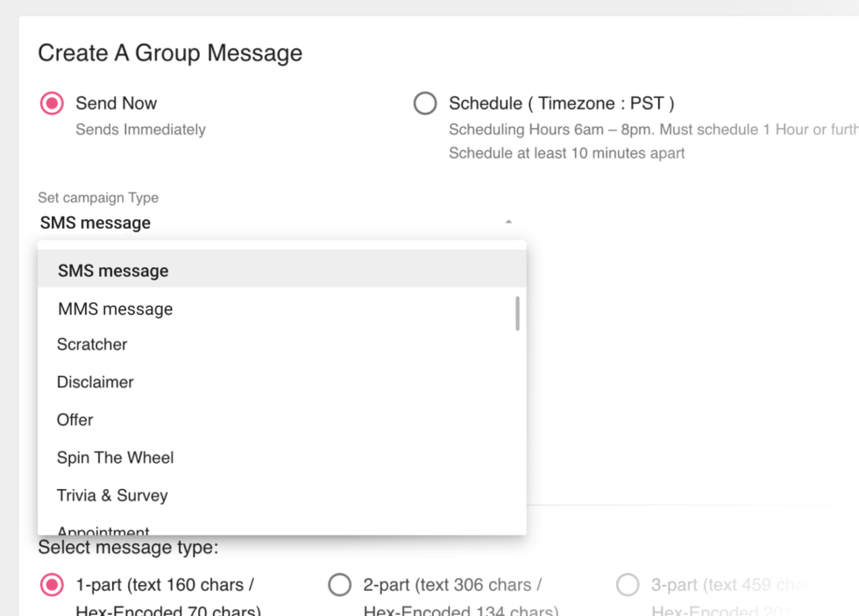The width and height of the screenshot is (859, 616).
Task: Pick the "Disclaimer" campaign type
Action: (95, 382)
